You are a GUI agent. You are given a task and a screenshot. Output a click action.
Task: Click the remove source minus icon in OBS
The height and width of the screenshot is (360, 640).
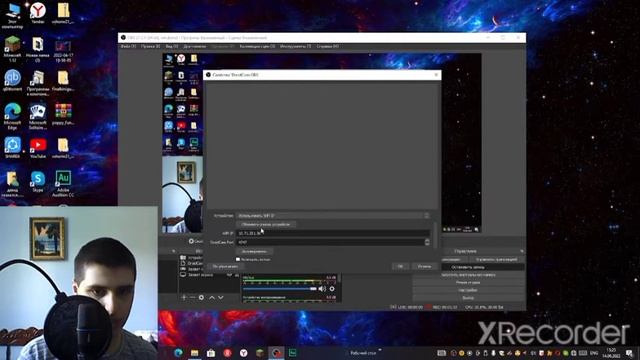pyautogui.click(x=192, y=298)
